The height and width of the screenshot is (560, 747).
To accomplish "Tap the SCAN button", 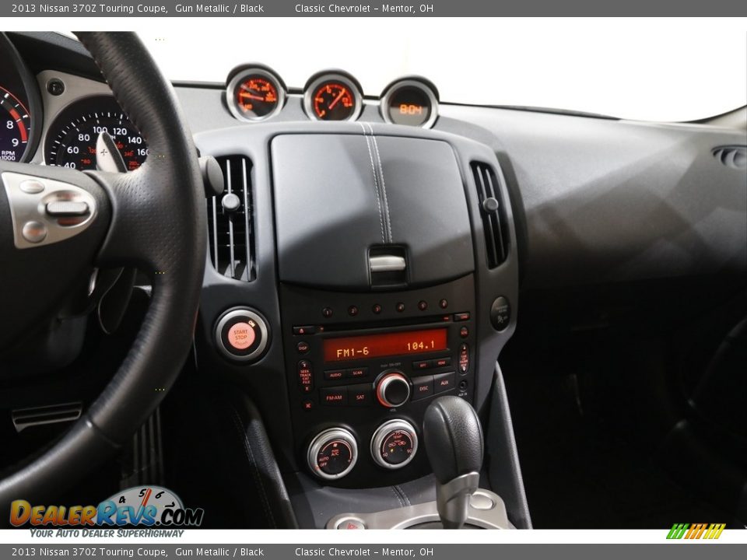I will 357,373.
